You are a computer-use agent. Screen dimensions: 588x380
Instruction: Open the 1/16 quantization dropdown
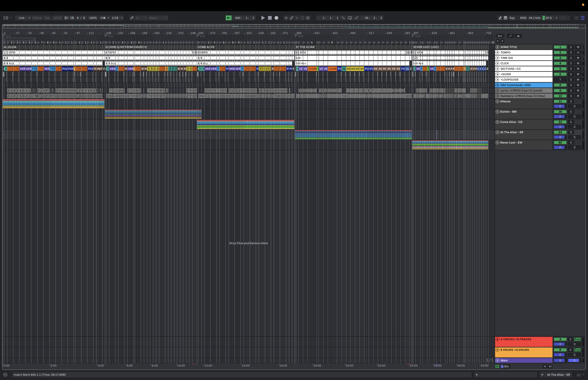pos(122,18)
